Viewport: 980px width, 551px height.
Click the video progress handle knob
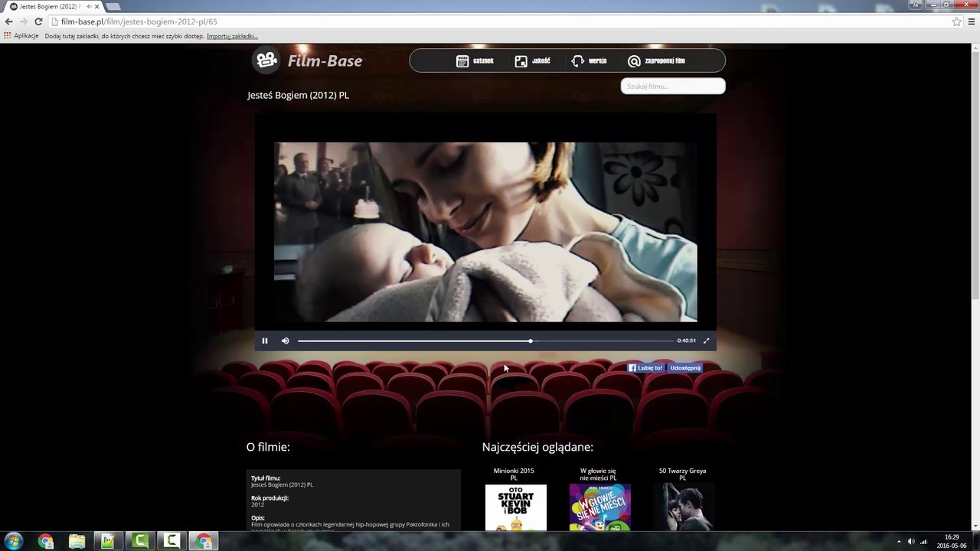click(x=531, y=341)
